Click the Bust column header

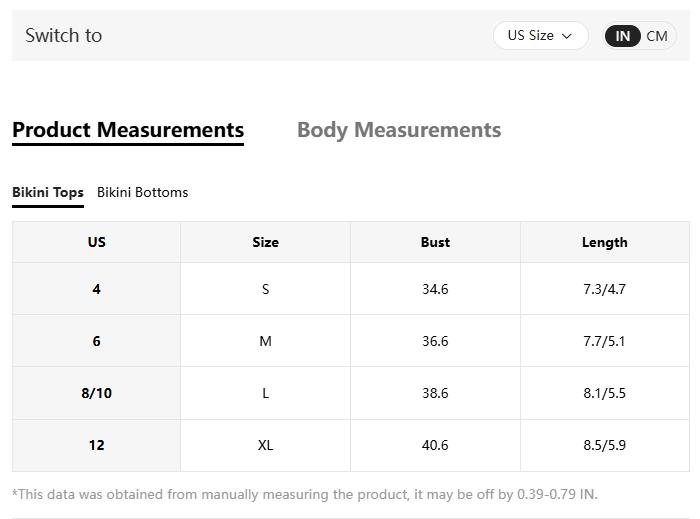click(435, 242)
